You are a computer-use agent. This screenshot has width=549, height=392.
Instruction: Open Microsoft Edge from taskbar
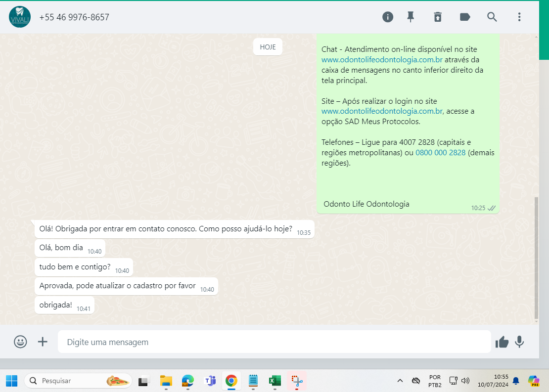(187, 381)
